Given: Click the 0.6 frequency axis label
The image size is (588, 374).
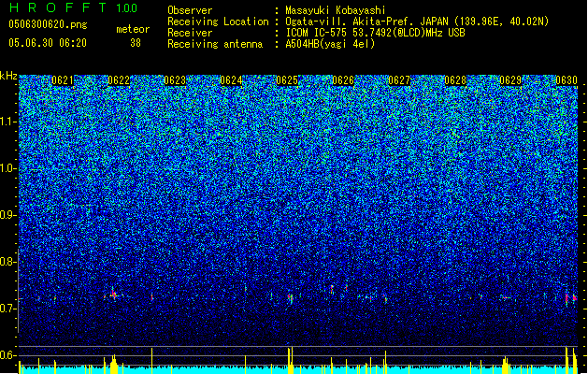Looking at the screenshot, I should [8, 355].
